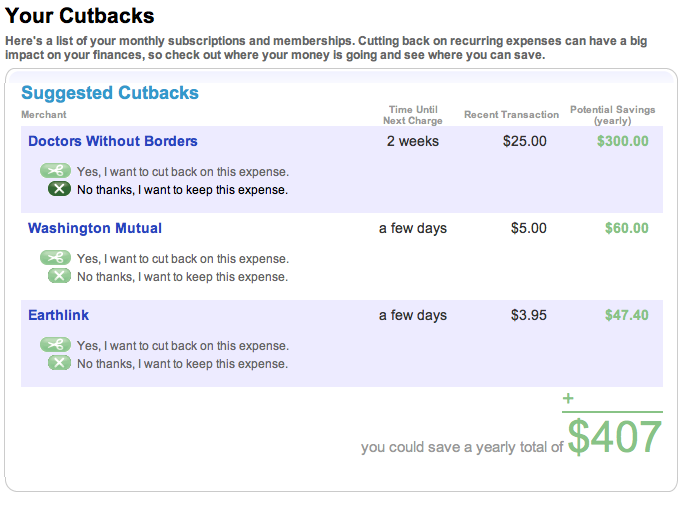Select 'No thanks, keep' text for Earthlink
The height and width of the screenshot is (505, 683).
click(182, 364)
